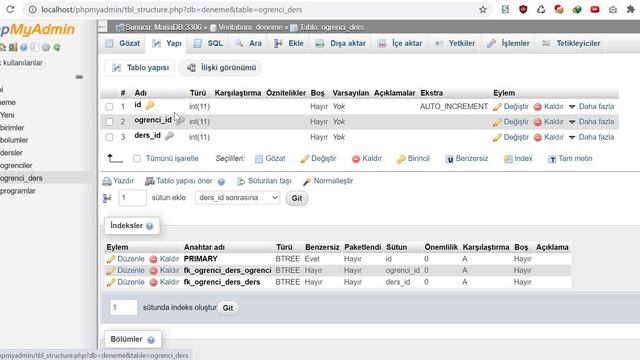Open 'ders_id sonrasına' position dropdown

238,198
